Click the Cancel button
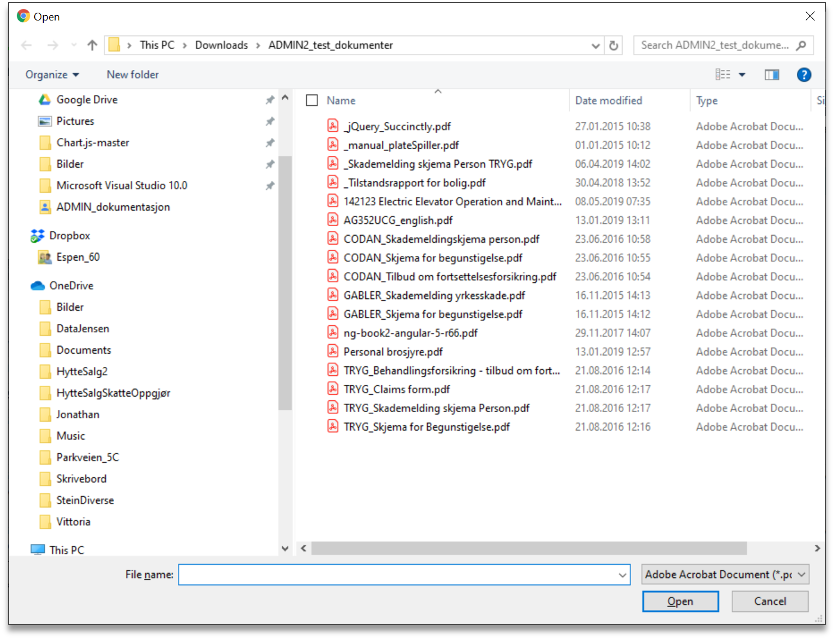Viewport: 834px width, 640px height. [769, 601]
